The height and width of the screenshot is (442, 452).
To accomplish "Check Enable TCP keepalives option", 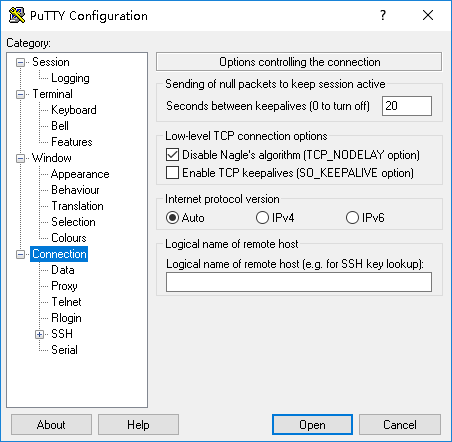I will (x=172, y=173).
